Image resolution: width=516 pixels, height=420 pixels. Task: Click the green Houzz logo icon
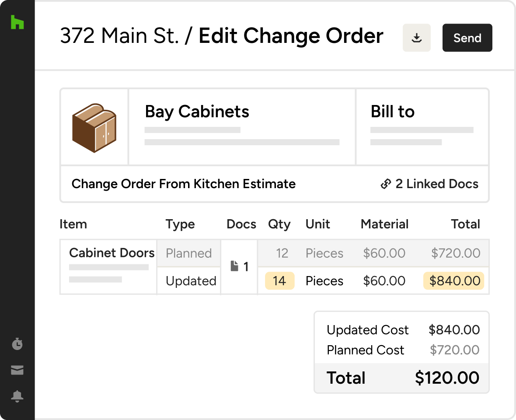click(17, 22)
